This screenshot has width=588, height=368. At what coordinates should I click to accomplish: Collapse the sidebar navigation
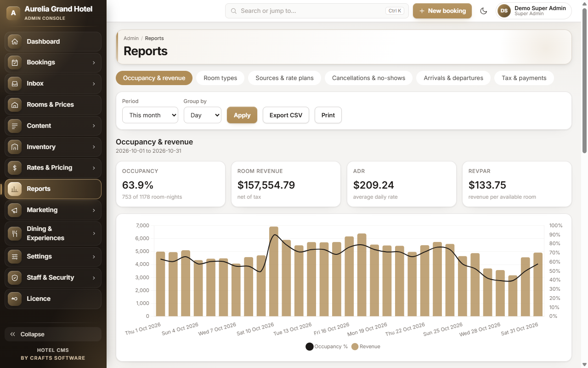pos(53,334)
